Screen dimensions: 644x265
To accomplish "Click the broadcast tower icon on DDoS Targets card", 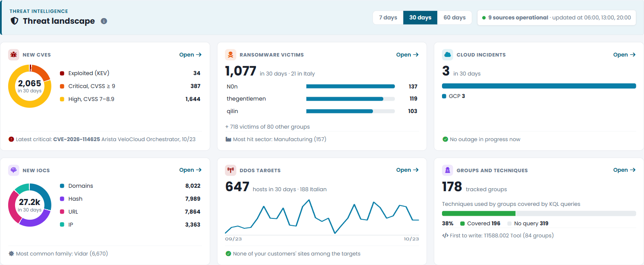I will [x=230, y=170].
